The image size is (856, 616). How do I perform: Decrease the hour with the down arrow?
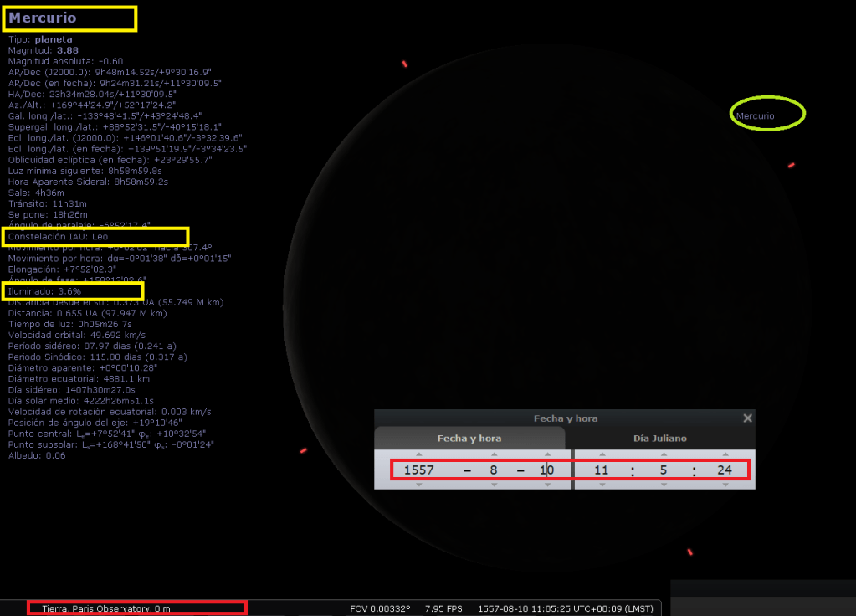602,485
